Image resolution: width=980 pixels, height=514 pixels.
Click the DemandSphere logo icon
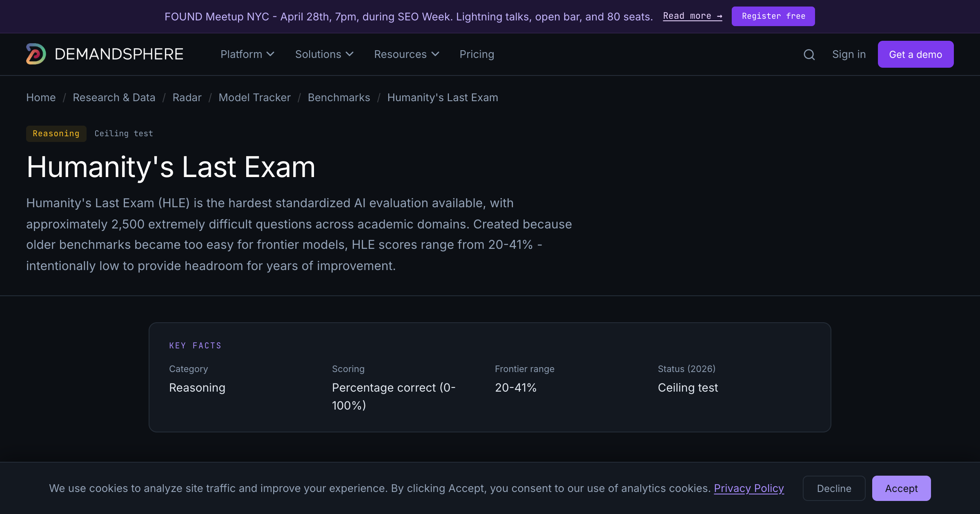pyautogui.click(x=36, y=54)
